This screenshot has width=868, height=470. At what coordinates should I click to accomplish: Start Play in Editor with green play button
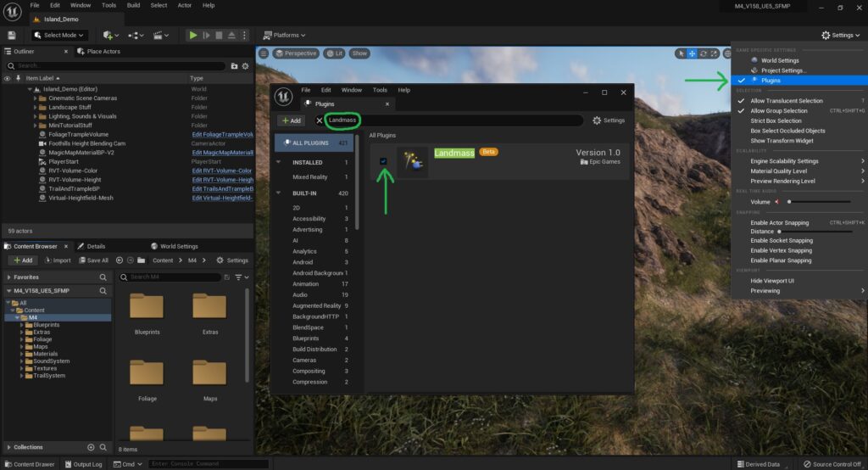(193, 35)
